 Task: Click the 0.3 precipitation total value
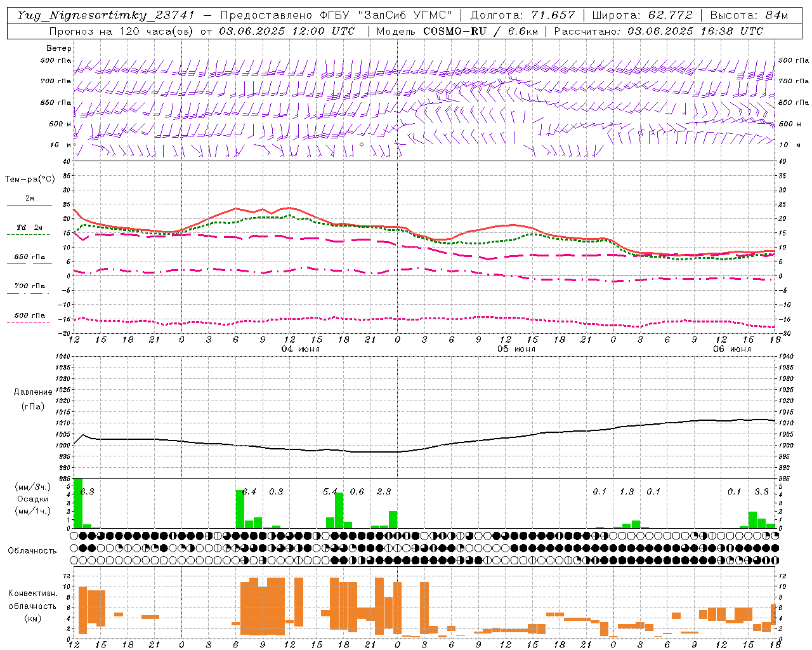[276, 491]
